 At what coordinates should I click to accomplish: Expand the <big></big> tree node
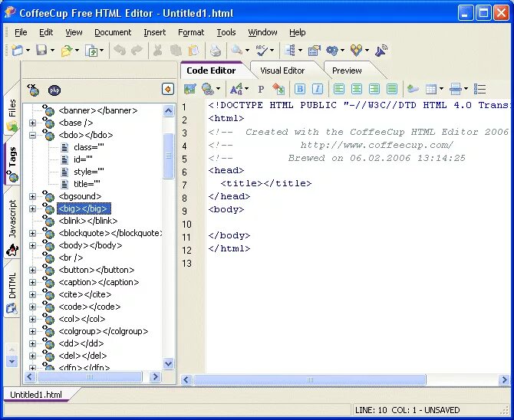32,208
